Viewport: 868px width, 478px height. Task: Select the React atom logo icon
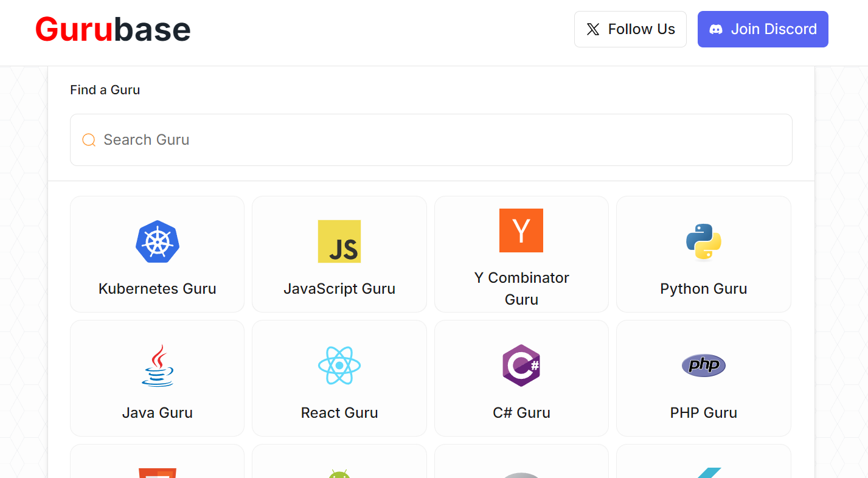(339, 365)
